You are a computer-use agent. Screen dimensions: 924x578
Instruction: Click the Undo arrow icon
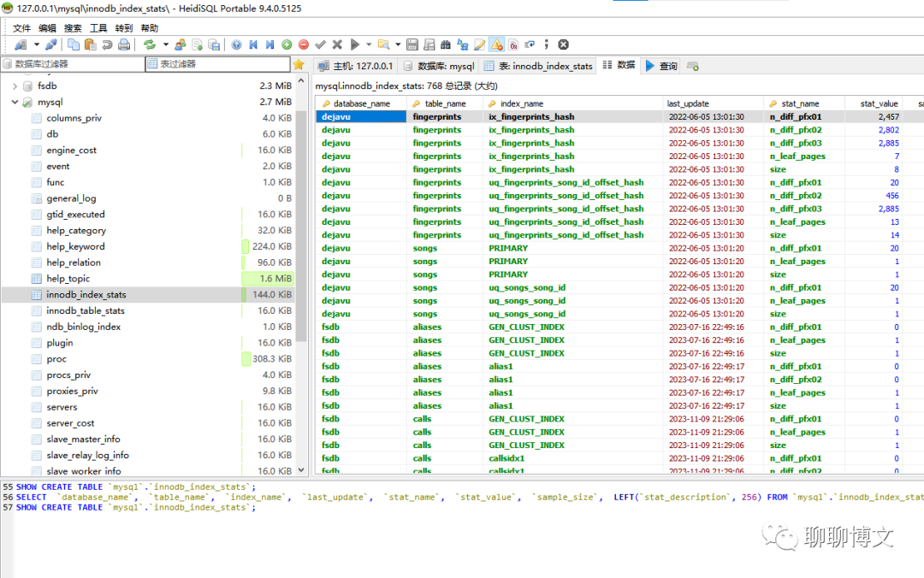pyautogui.click(x=107, y=44)
